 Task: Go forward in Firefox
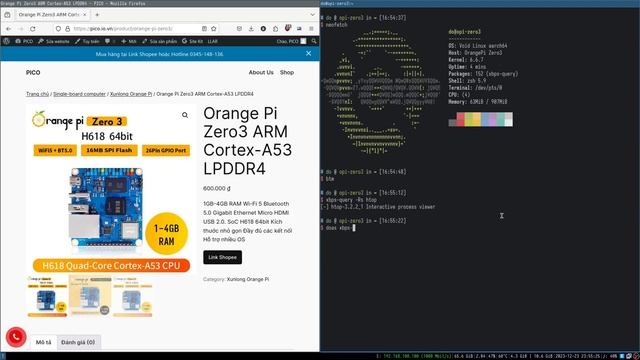pos(20,29)
